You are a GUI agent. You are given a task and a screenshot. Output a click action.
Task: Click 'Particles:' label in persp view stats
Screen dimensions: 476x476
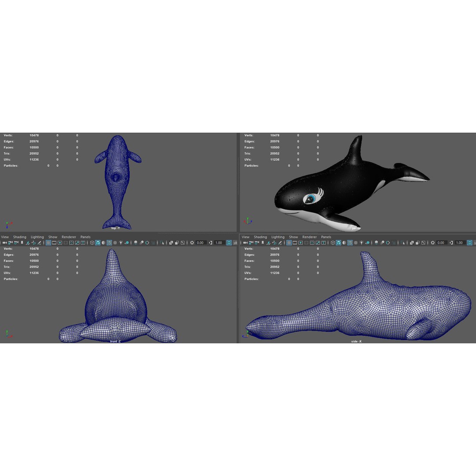pos(252,166)
